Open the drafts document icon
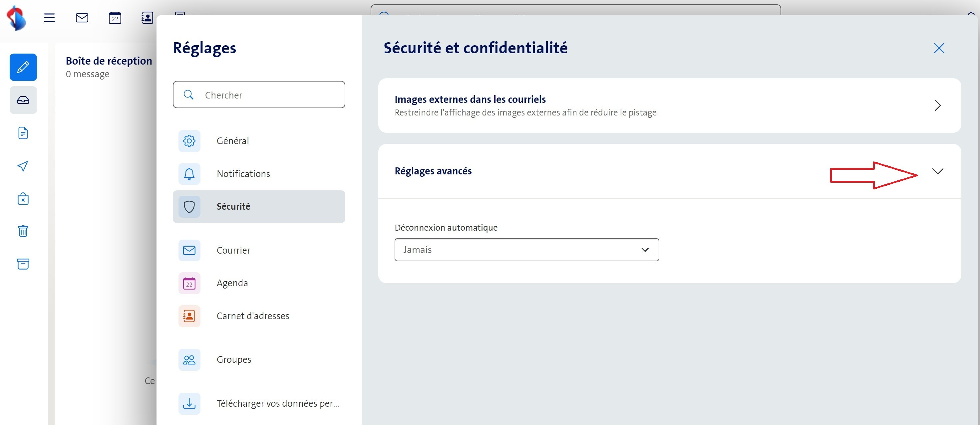The width and height of the screenshot is (980, 425). pyautogui.click(x=23, y=133)
